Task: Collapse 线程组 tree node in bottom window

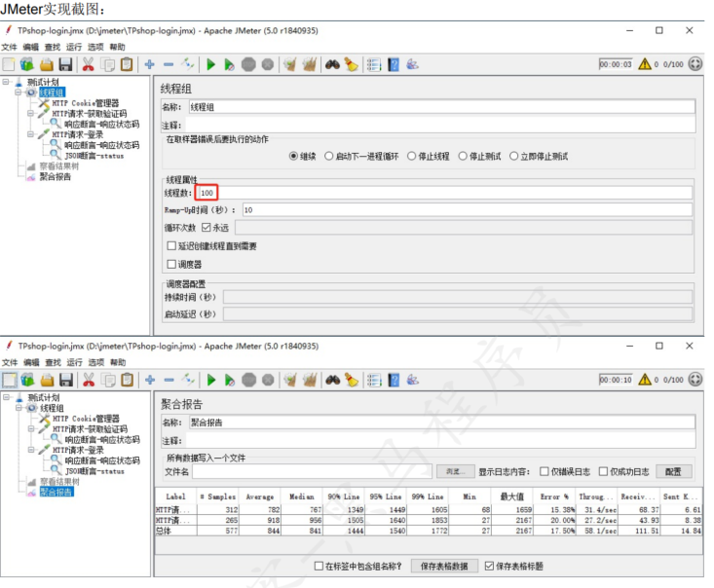Action: point(19,408)
